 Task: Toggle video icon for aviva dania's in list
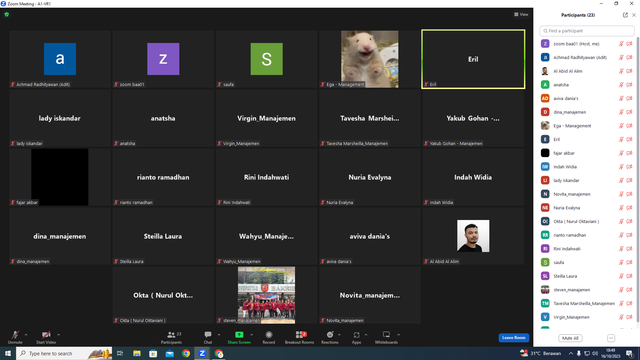point(629,98)
